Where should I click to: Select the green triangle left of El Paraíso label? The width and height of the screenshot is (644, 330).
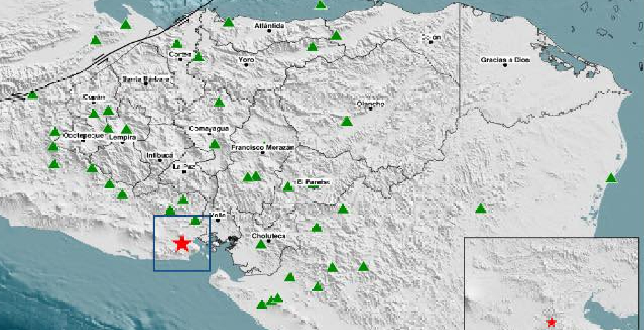point(288,187)
